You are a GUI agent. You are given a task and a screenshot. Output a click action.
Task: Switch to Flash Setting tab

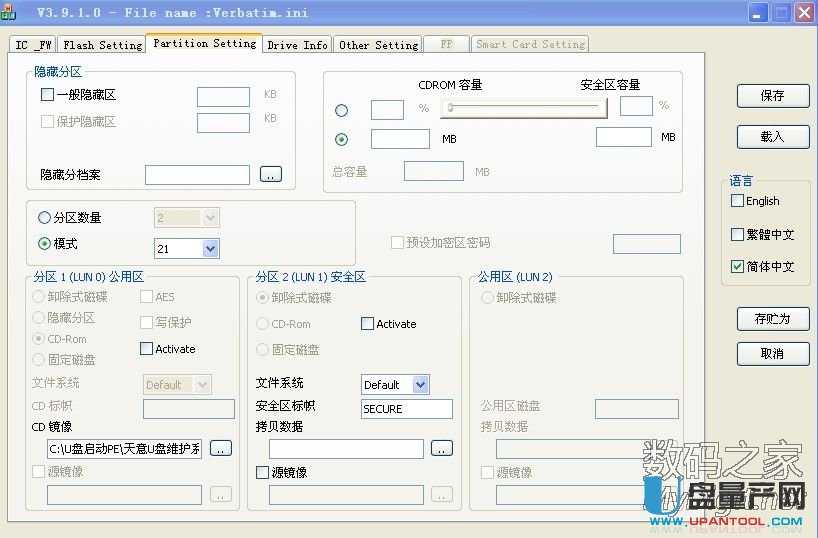coord(102,45)
